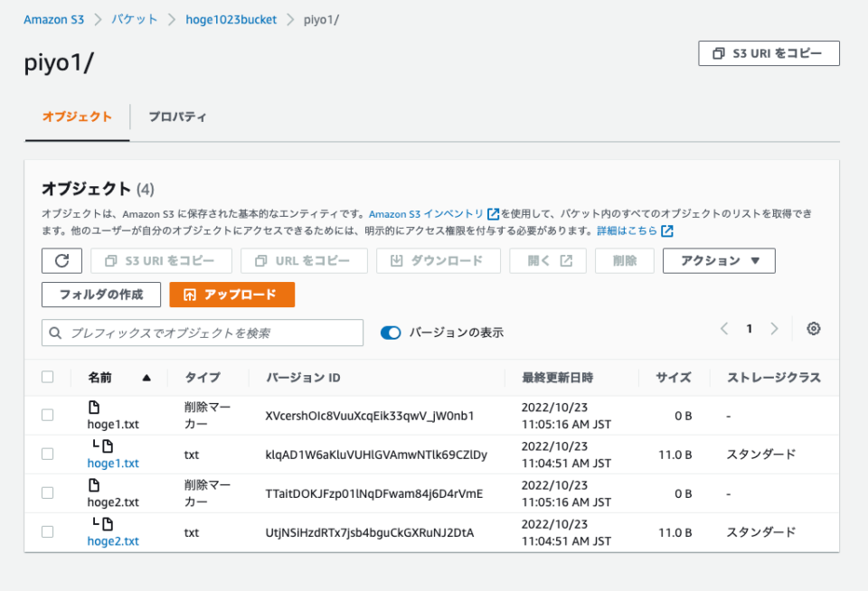This screenshot has width=868, height=591.
Task: Open the hoge1023bucket breadcrumb link
Action: coord(232,19)
